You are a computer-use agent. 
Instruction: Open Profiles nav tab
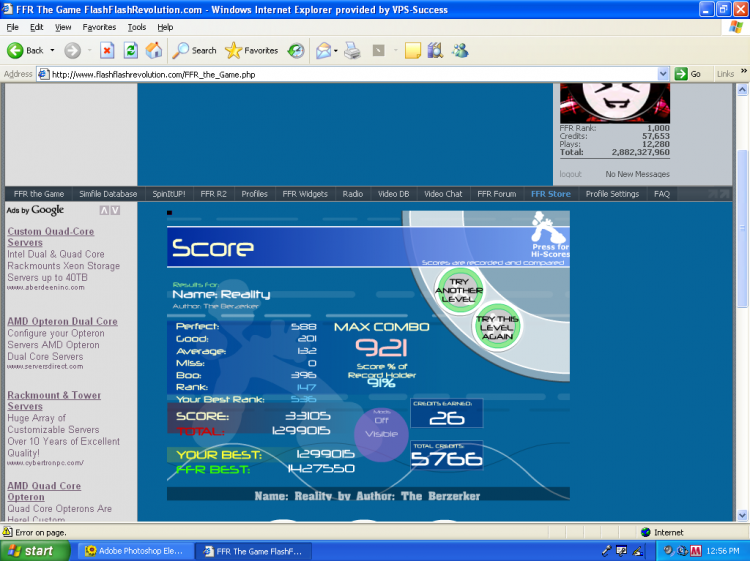[254, 194]
